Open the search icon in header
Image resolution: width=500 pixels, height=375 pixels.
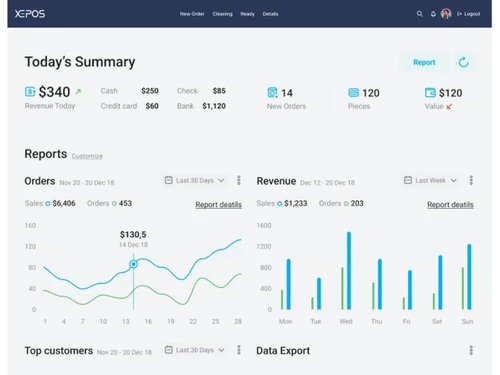coord(420,14)
